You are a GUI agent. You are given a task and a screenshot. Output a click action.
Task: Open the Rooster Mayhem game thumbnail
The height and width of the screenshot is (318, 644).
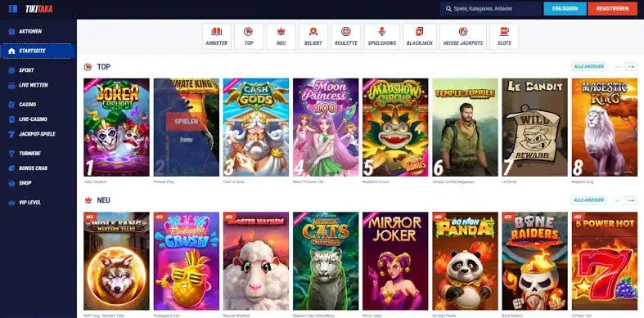[256, 261]
